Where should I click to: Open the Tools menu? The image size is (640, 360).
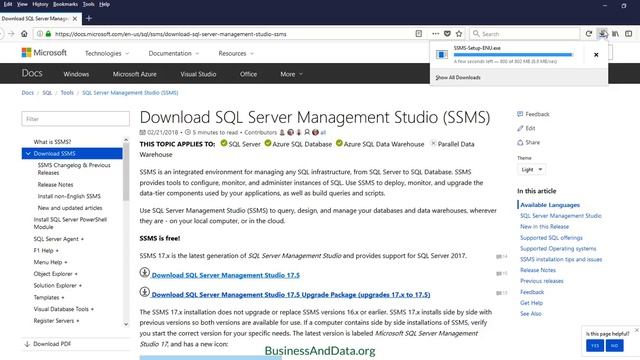point(88,4)
